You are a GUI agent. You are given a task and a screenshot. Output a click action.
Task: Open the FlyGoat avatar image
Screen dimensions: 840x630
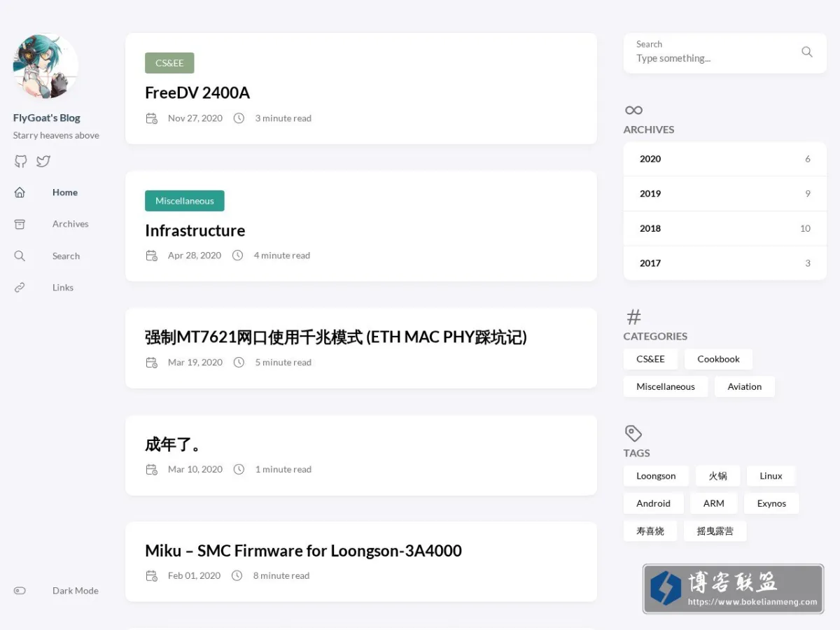tap(45, 66)
